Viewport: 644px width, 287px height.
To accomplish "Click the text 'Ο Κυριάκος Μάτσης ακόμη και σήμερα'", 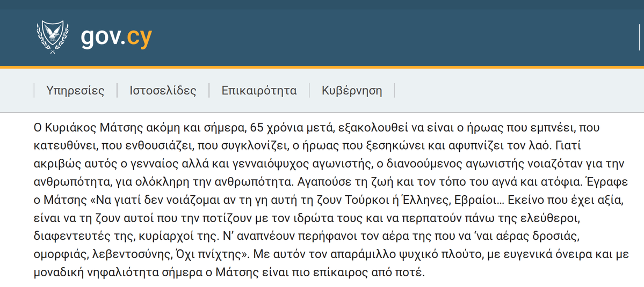I will tap(139, 128).
